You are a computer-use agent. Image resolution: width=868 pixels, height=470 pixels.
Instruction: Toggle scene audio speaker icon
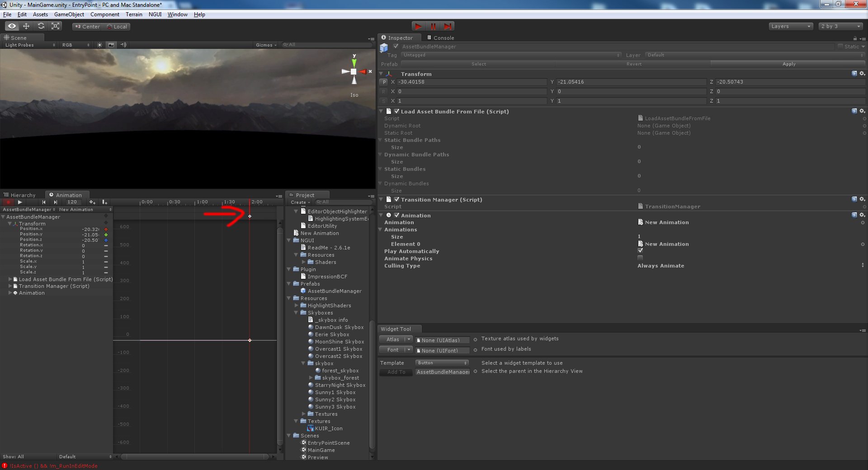tap(123, 45)
